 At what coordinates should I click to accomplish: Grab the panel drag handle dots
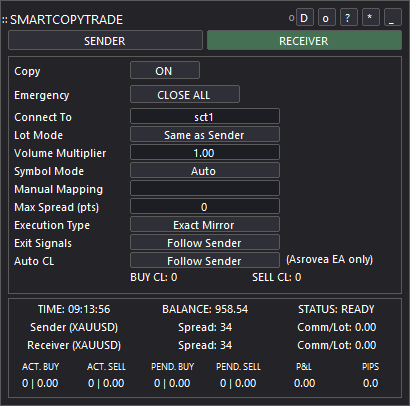coord(5,20)
